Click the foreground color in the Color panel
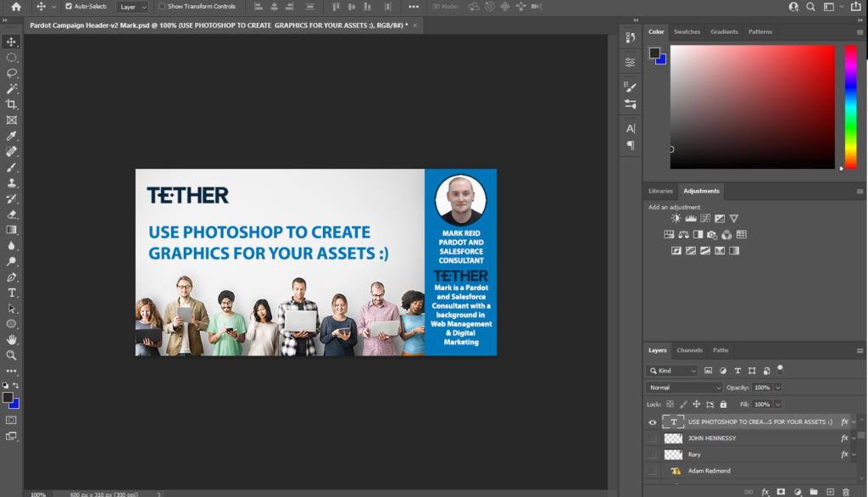Image resolution: width=868 pixels, height=497 pixels. coord(654,53)
